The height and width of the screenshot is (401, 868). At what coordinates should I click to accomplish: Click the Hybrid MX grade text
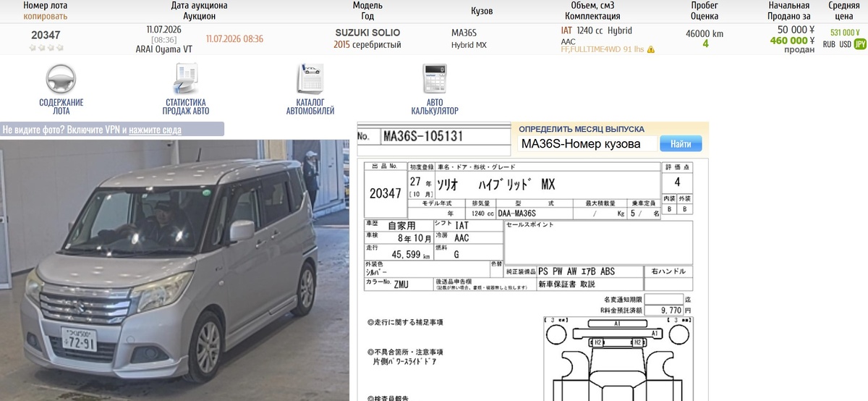point(469,45)
